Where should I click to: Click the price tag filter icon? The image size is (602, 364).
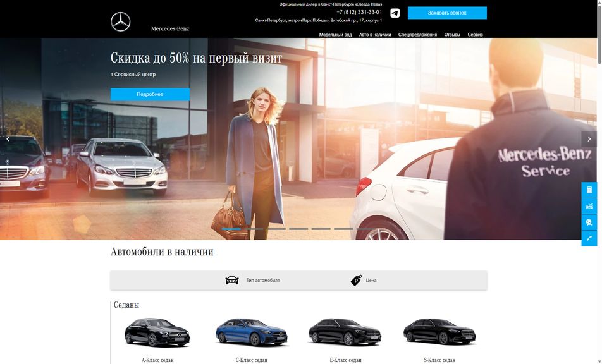point(356,281)
